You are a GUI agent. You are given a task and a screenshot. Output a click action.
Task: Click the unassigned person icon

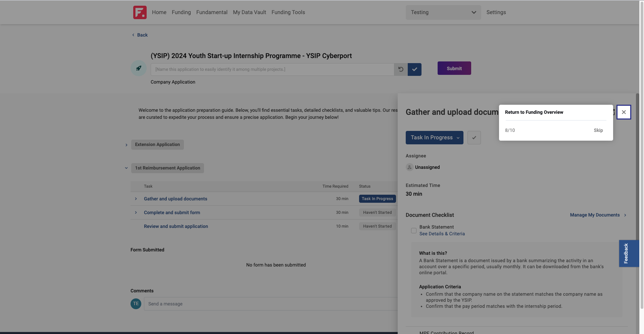(409, 167)
